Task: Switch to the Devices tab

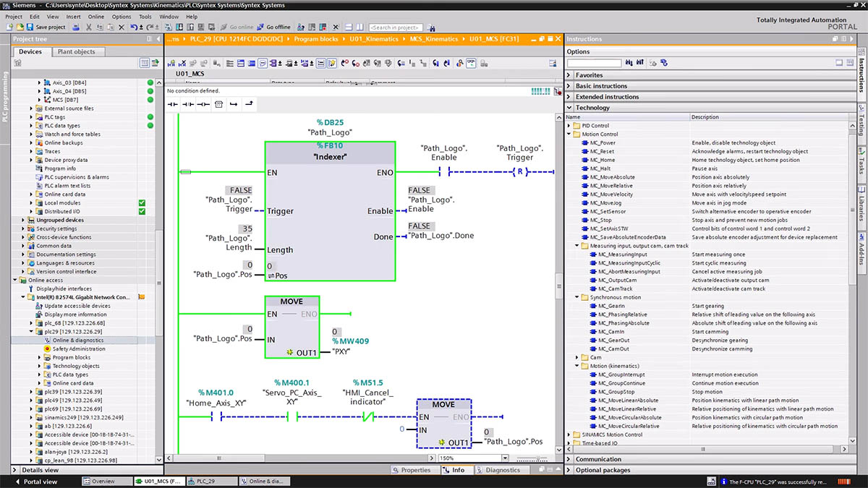Action: click(x=30, y=52)
